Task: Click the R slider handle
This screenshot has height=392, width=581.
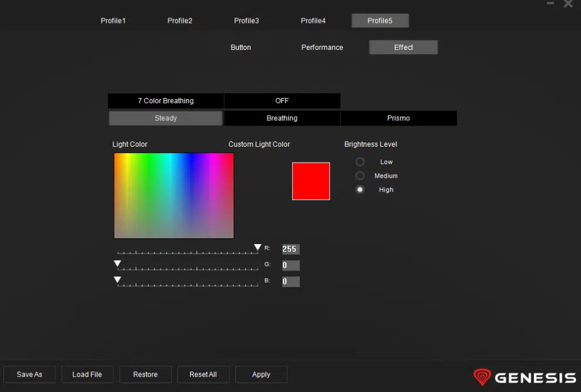Action: coord(258,248)
